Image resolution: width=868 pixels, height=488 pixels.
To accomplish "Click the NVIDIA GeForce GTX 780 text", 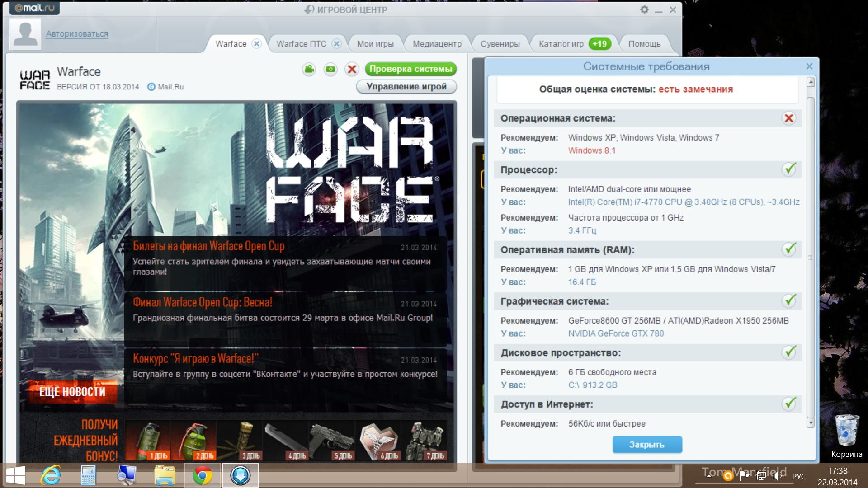I will point(616,333).
